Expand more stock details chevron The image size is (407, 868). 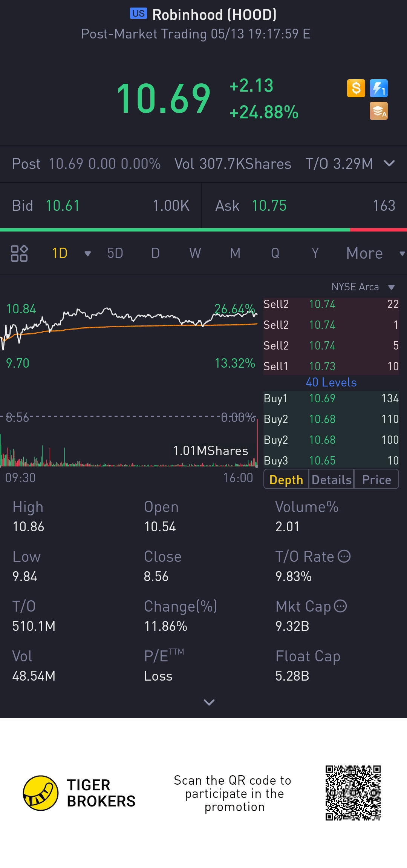(209, 702)
